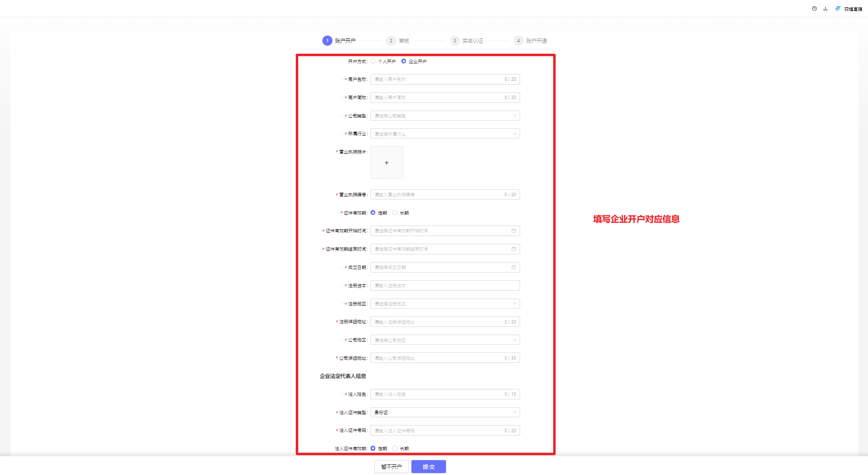Screen dimensions: 868x475
Task: Click plus icon to upload 营业执照照片
Action: (386, 163)
